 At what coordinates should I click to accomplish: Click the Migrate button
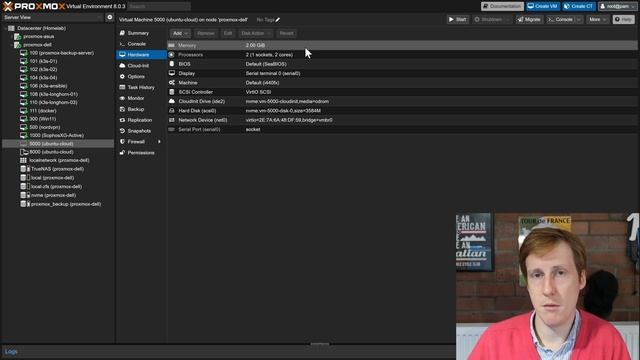[x=529, y=20]
